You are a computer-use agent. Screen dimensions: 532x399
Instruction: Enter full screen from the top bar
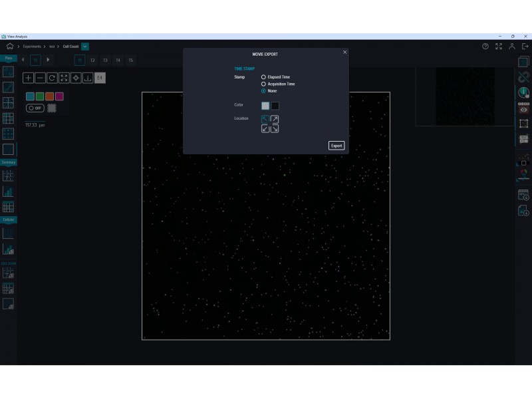coord(499,47)
